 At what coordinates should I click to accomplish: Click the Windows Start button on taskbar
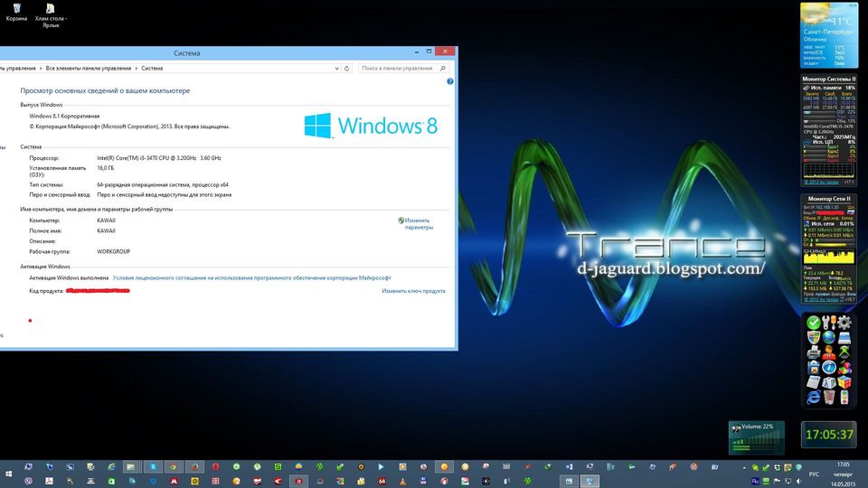click(x=9, y=474)
